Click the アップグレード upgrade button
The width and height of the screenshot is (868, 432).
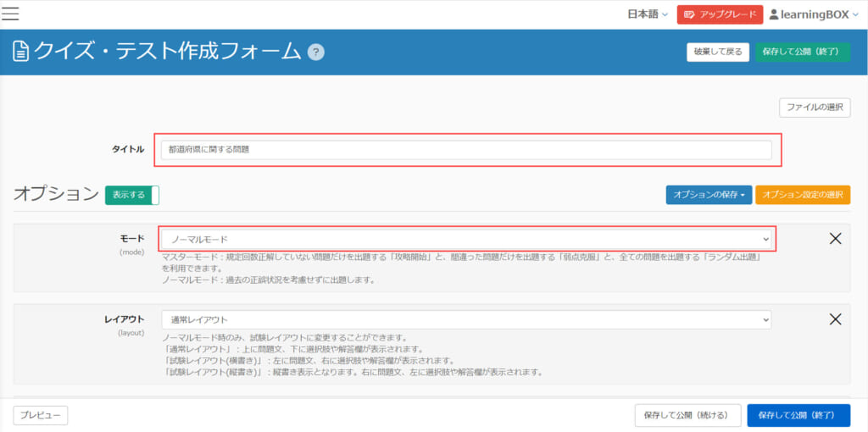719,14
